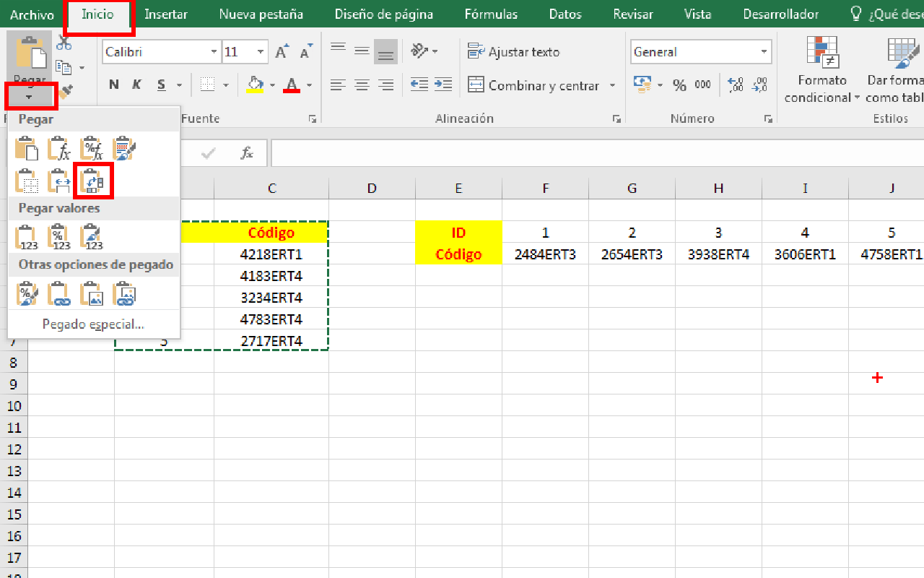924x578 pixels.
Task: Open the font size dropdown
Action: point(261,51)
